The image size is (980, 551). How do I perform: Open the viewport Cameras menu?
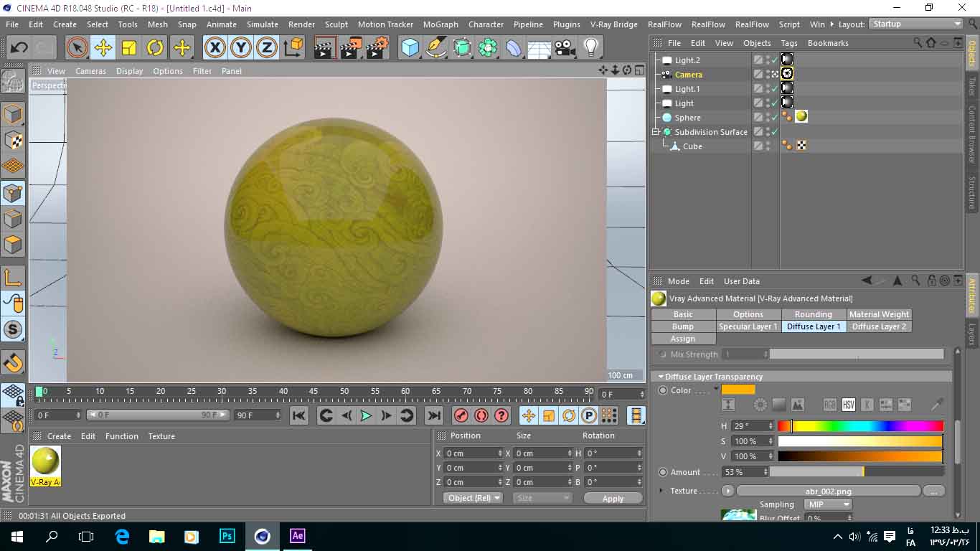pyautogui.click(x=91, y=71)
